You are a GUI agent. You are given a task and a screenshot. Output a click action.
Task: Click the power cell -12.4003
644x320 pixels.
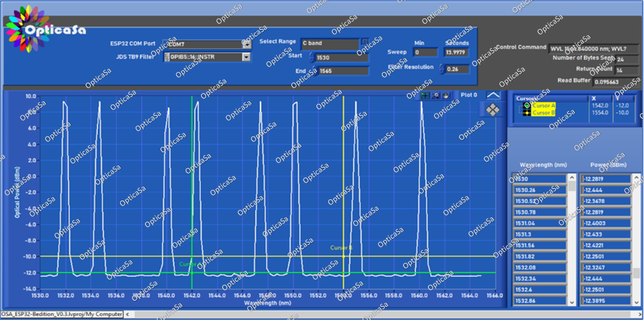coord(605,223)
